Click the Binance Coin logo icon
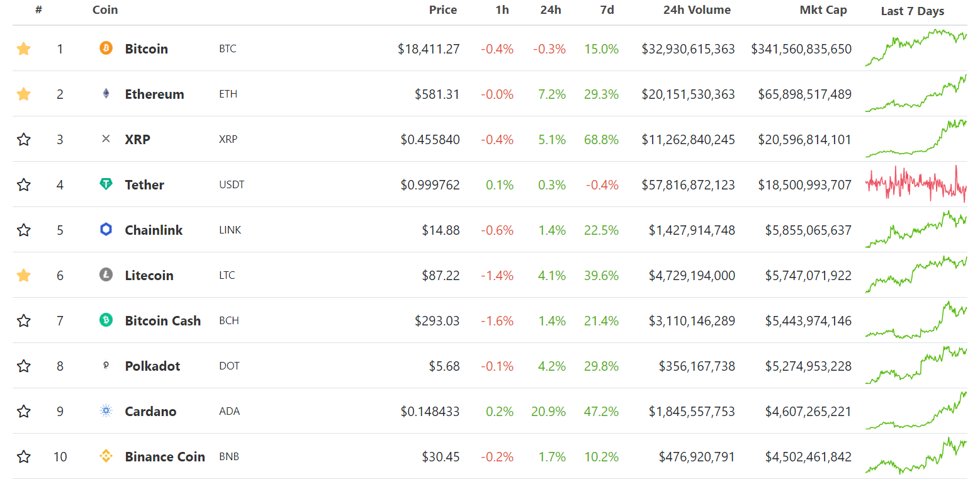This screenshot has width=980, height=479. [106, 456]
